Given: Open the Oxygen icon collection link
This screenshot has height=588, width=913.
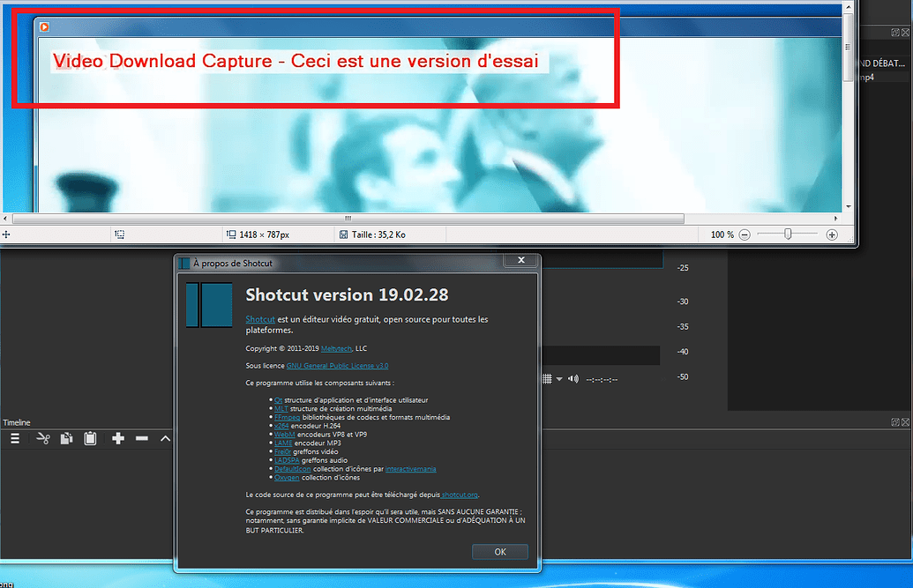Looking at the screenshot, I should point(287,478).
